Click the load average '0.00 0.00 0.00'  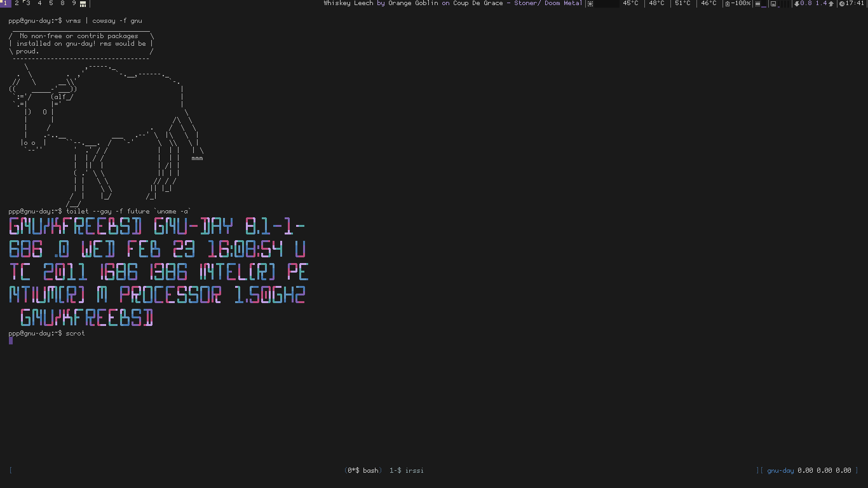click(x=825, y=470)
